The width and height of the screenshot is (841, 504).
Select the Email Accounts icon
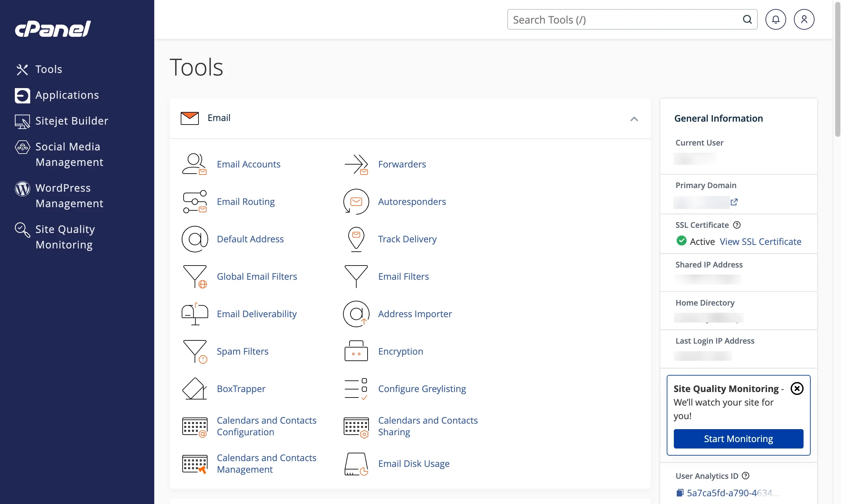195,164
